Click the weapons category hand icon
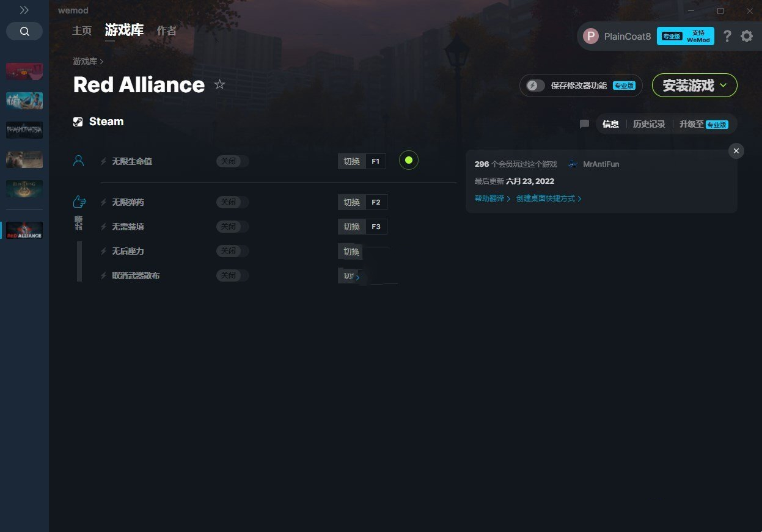This screenshot has height=532, width=762. click(79, 202)
